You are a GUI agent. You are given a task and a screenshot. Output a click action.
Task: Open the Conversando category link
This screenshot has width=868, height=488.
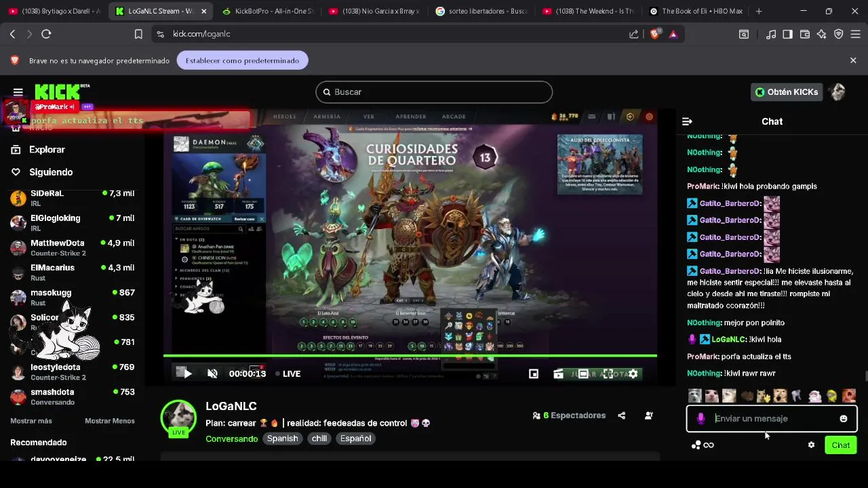point(231,439)
